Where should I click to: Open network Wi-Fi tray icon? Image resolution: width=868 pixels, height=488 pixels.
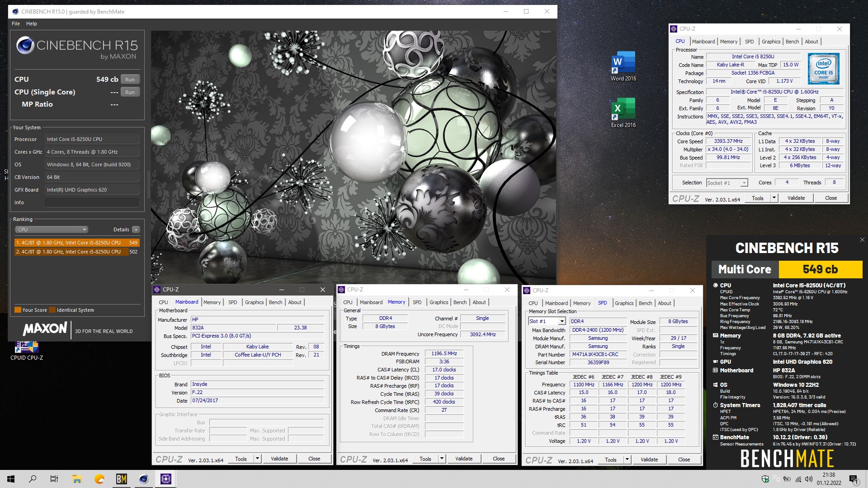click(x=798, y=479)
